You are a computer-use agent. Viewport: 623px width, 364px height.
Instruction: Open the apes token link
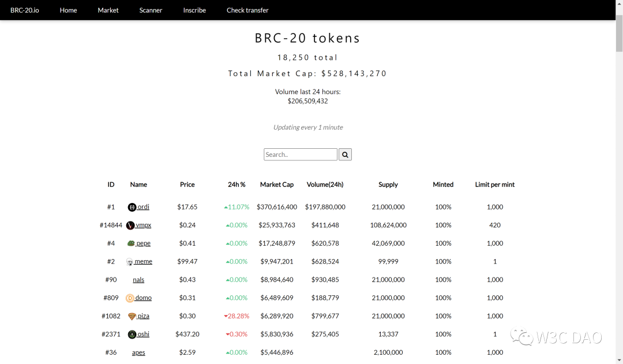point(138,352)
